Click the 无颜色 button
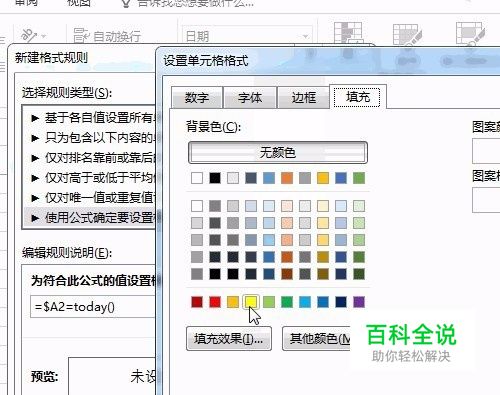 pyautogui.click(x=278, y=153)
